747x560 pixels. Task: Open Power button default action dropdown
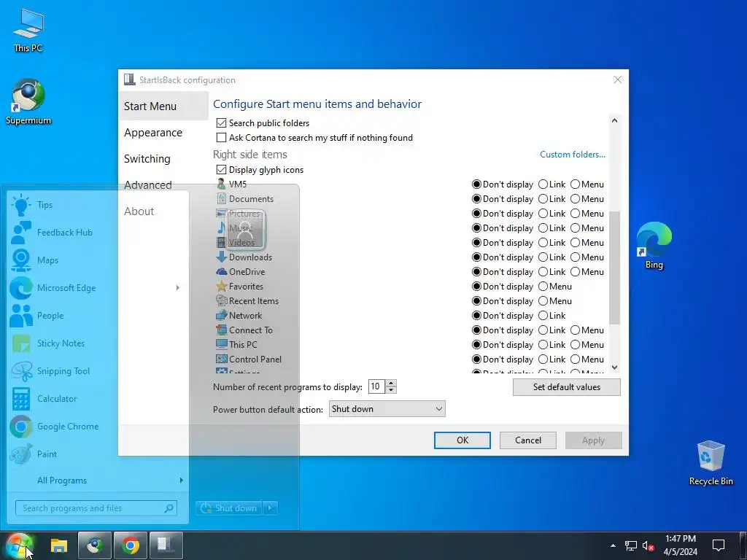[387, 409]
